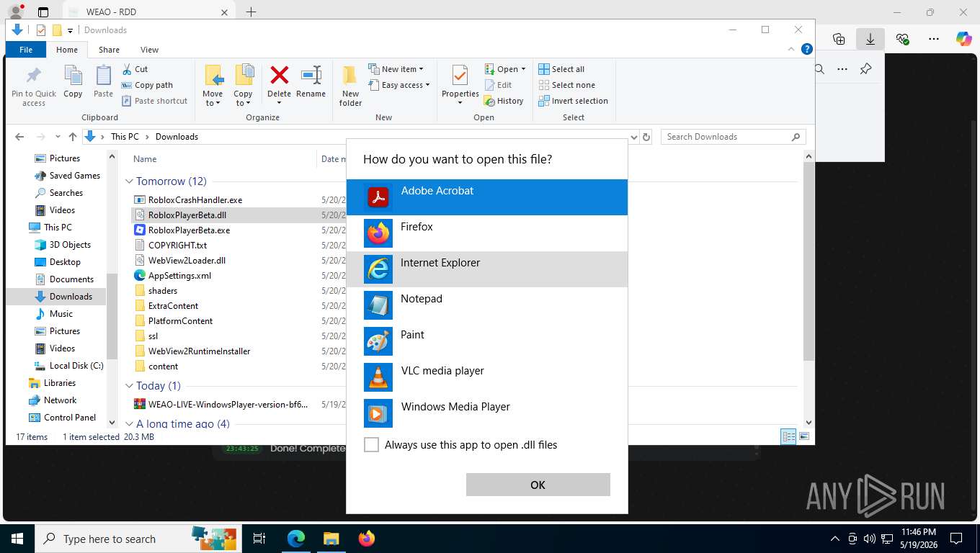Select Paint in the app list
This screenshot has width=980, height=553.
point(487,341)
